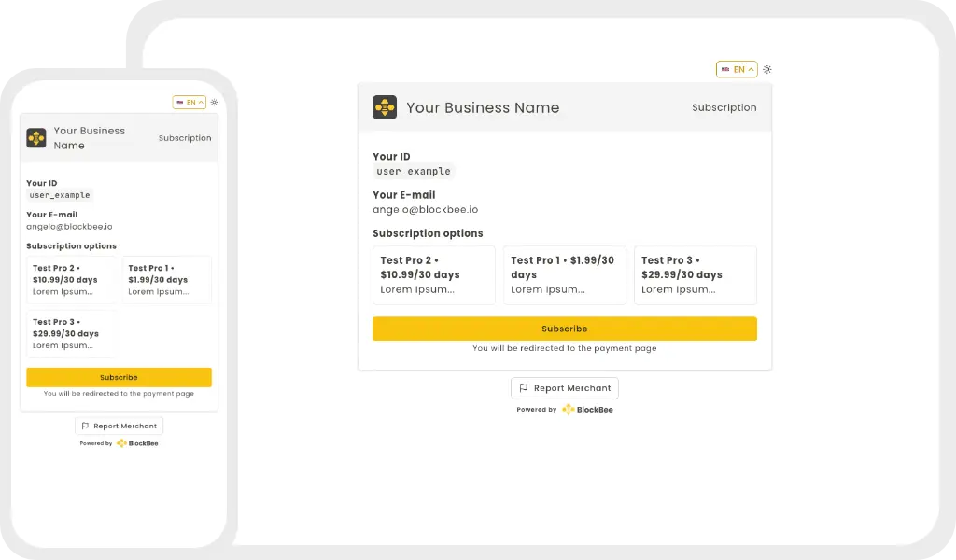Click the user_example ID field
The width and height of the screenshot is (956, 560).
[413, 171]
